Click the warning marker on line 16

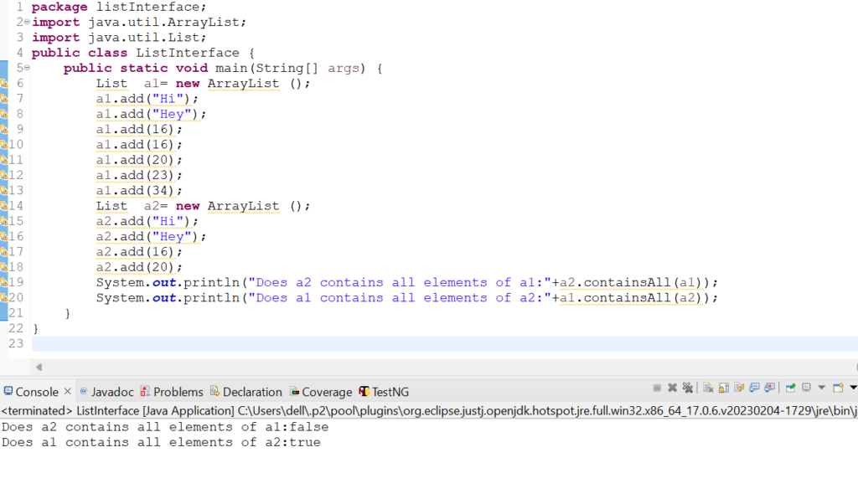pyautogui.click(x=4, y=237)
